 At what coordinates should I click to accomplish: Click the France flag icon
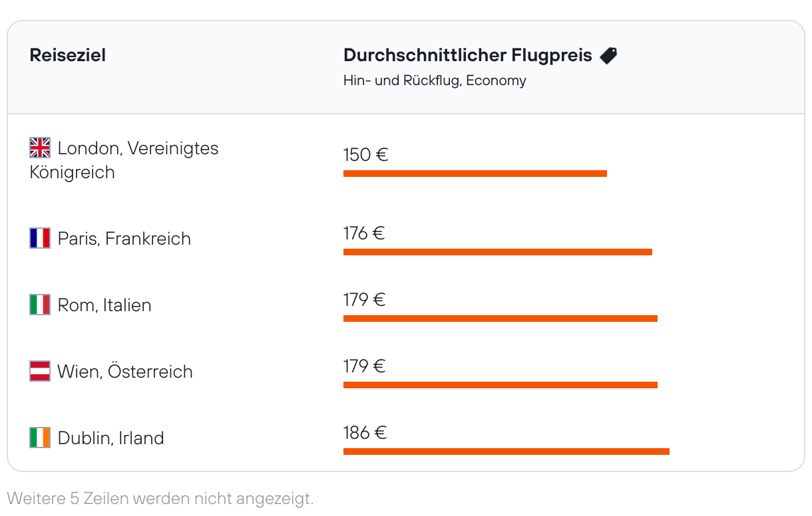tap(40, 238)
